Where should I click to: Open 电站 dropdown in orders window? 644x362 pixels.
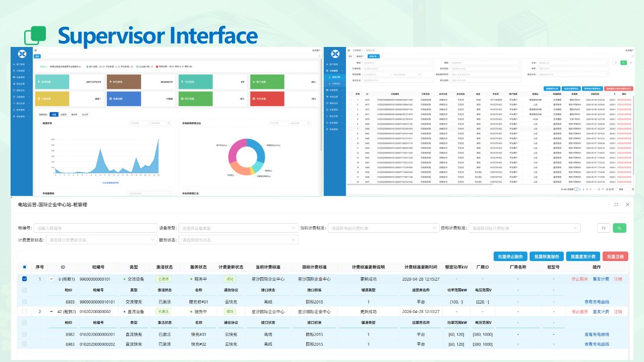pos(398,63)
